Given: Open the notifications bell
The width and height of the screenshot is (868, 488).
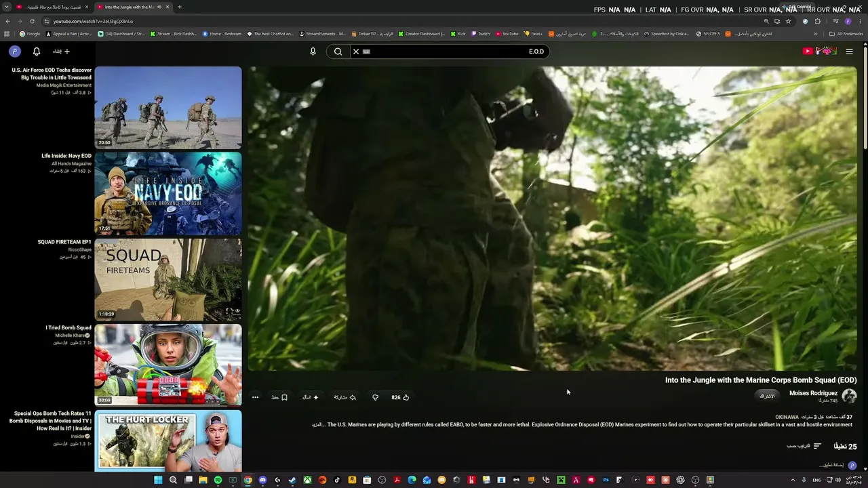Looking at the screenshot, I should click(x=37, y=52).
